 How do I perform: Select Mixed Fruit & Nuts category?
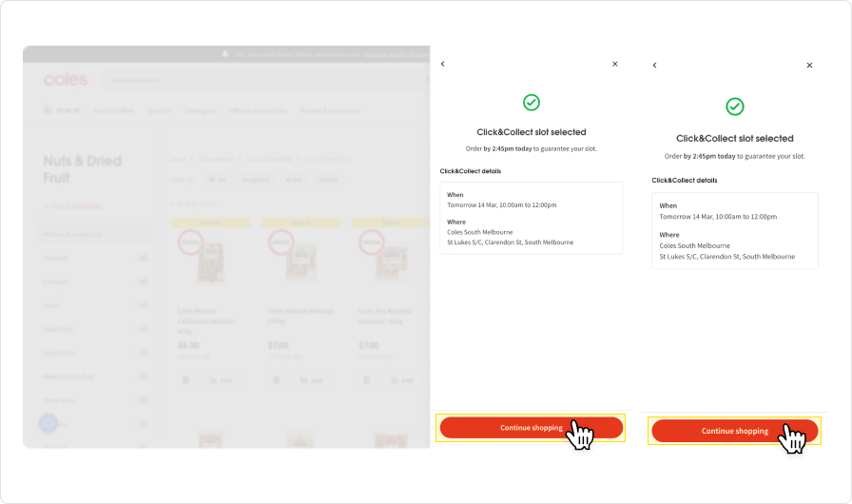[96, 377]
